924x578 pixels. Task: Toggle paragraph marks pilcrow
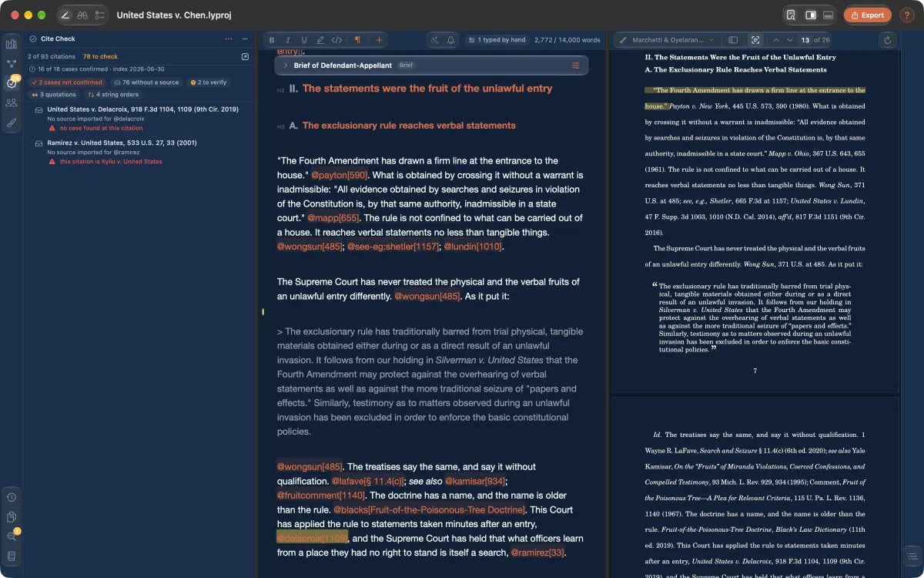click(357, 39)
